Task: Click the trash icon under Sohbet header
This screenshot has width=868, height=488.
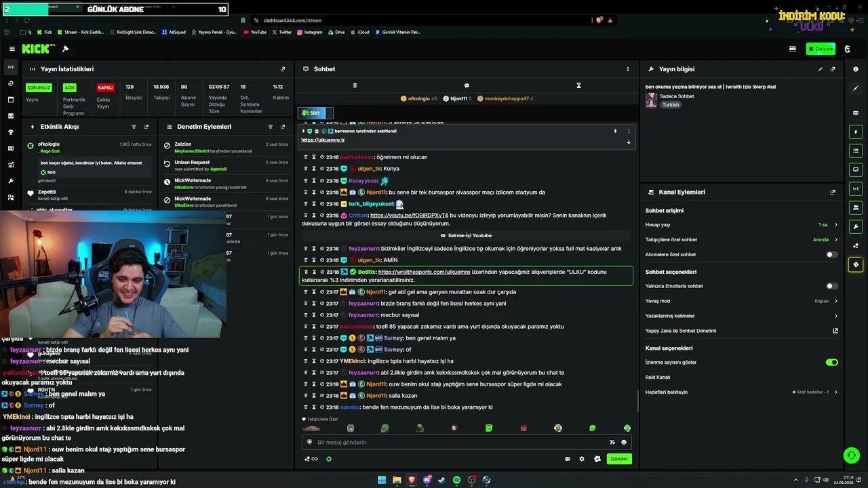Action: [x=355, y=85]
